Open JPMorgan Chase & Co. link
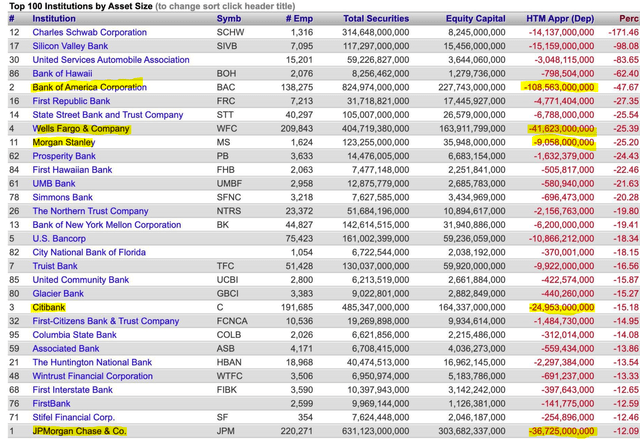 (x=79, y=431)
